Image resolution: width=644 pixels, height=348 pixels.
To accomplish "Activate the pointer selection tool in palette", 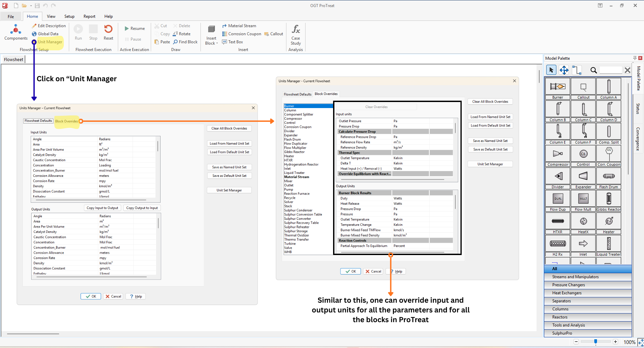I will coord(551,70).
